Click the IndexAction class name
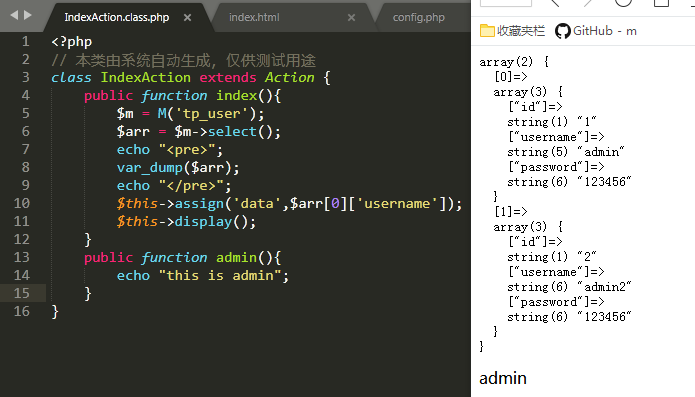Viewport: 695px width, 397px height. click(x=145, y=78)
